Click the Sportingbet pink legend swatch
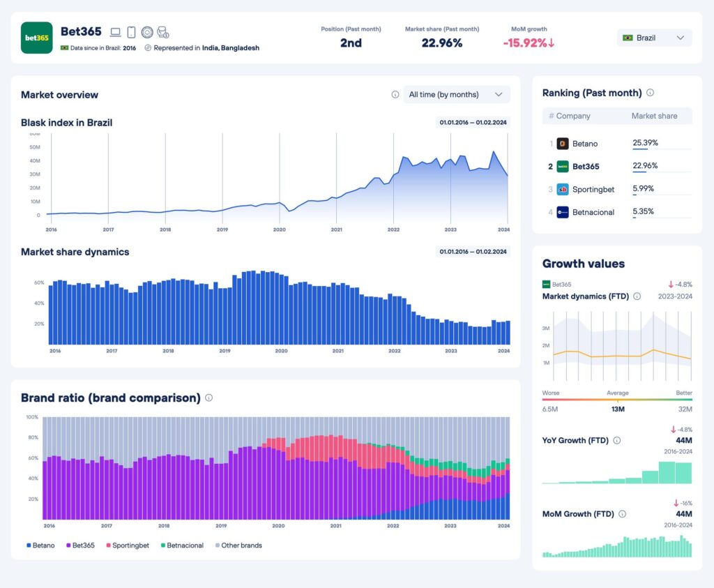714x588 pixels. tap(108, 545)
